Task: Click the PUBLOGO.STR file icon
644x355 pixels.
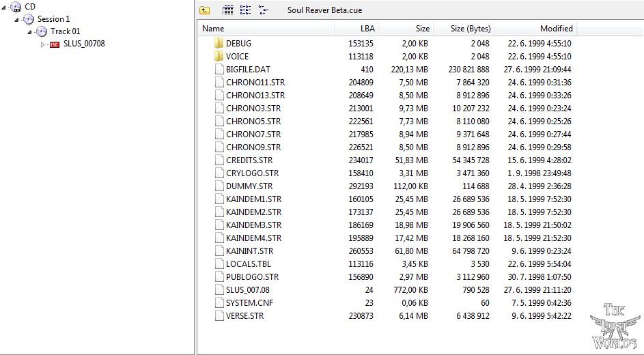Action: click(219, 277)
